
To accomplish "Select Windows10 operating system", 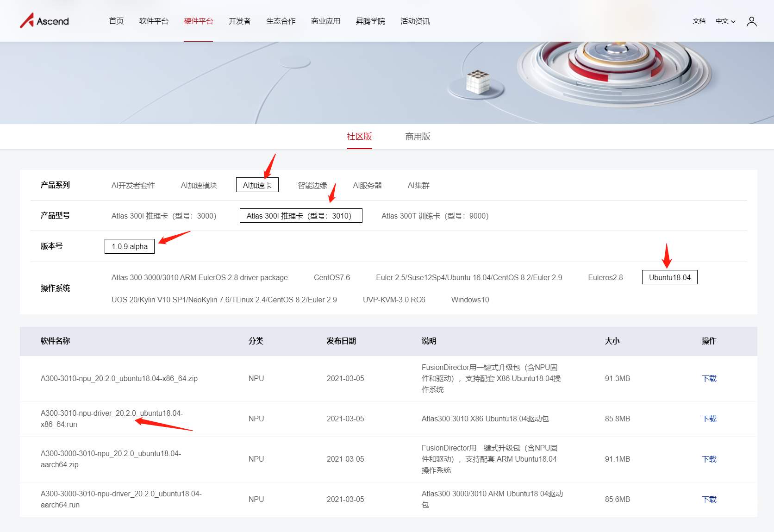I will 470,300.
